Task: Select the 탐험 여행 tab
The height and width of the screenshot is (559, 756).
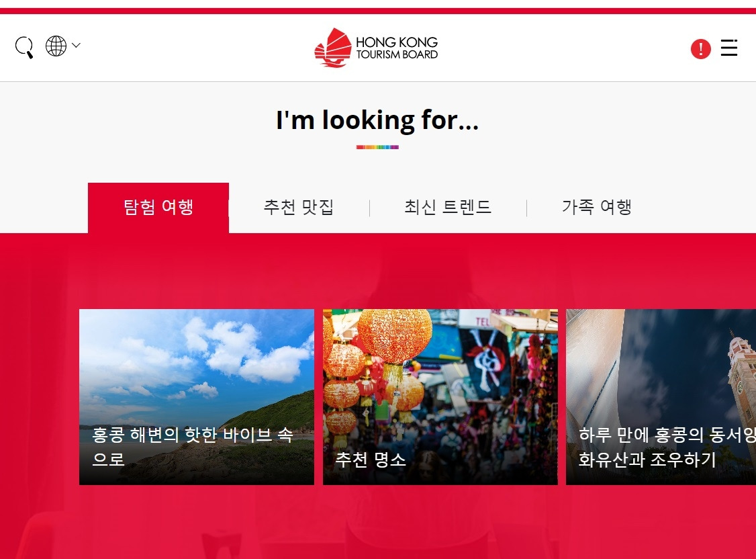Action: point(158,208)
